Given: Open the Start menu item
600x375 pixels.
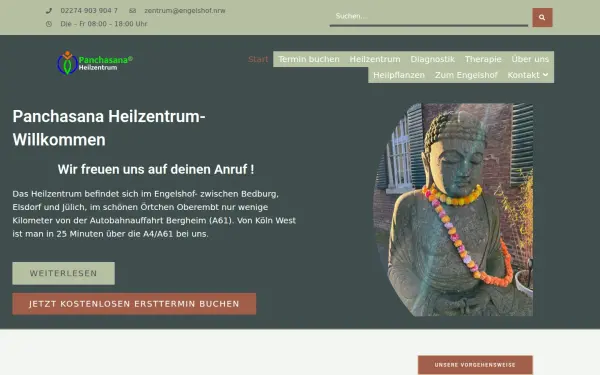Looking at the screenshot, I should pyautogui.click(x=258, y=59).
